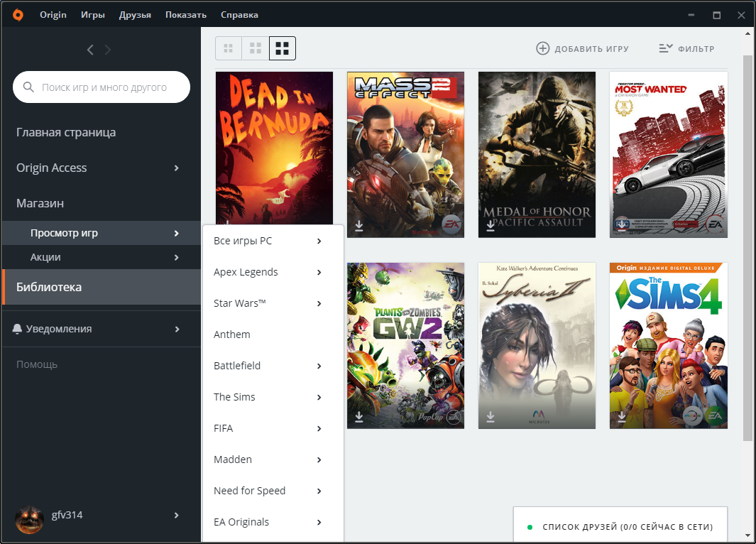
Task: Expand the The Sims submenu arrow
Action: coord(319,398)
